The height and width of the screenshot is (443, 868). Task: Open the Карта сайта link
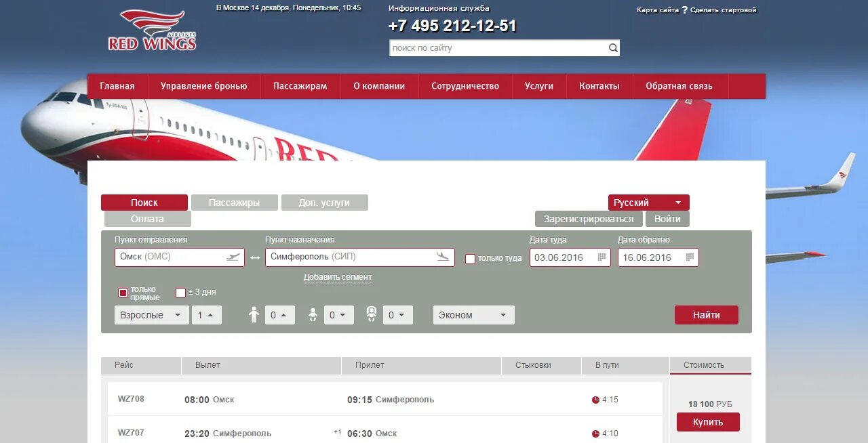tap(658, 9)
